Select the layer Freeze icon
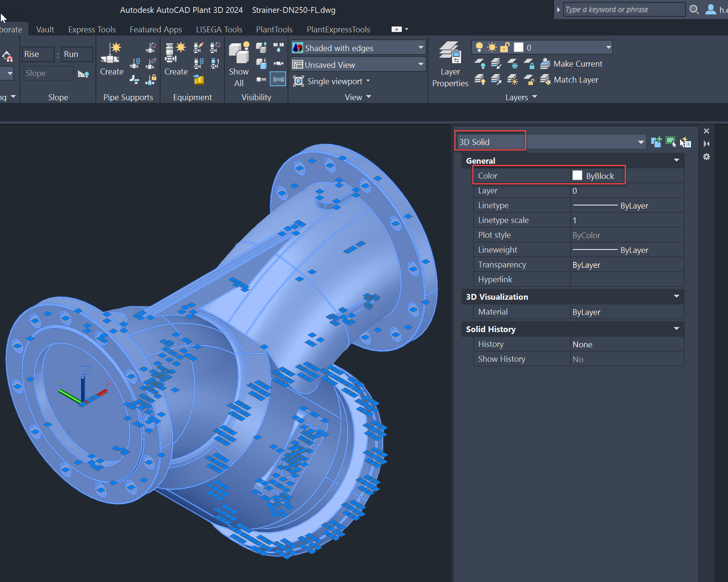 [513, 64]
